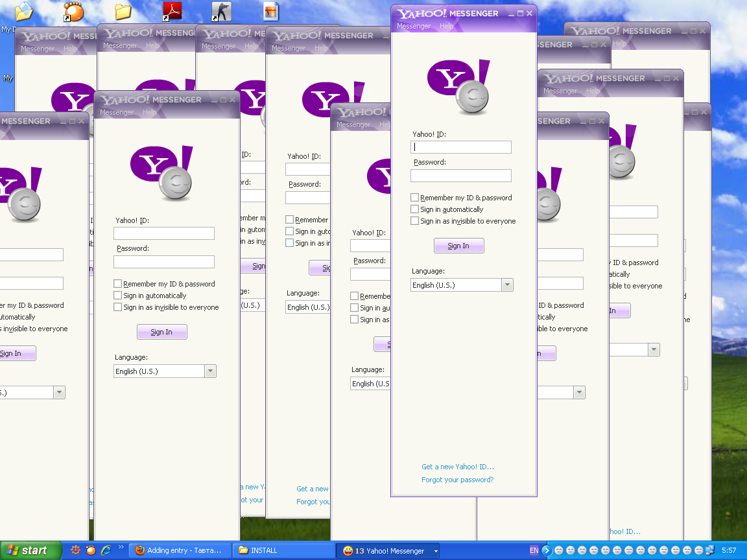The width and height of the screenshot is (747, 560).
Task: Click the partial 'hoo! ID...' link in rightmost window
Action: (x=625, y=531)
